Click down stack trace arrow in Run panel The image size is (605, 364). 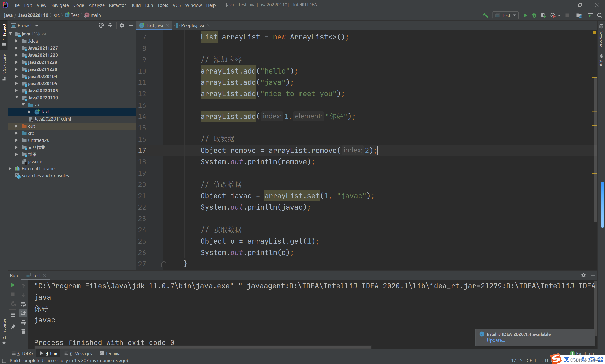tap(23, 295)
